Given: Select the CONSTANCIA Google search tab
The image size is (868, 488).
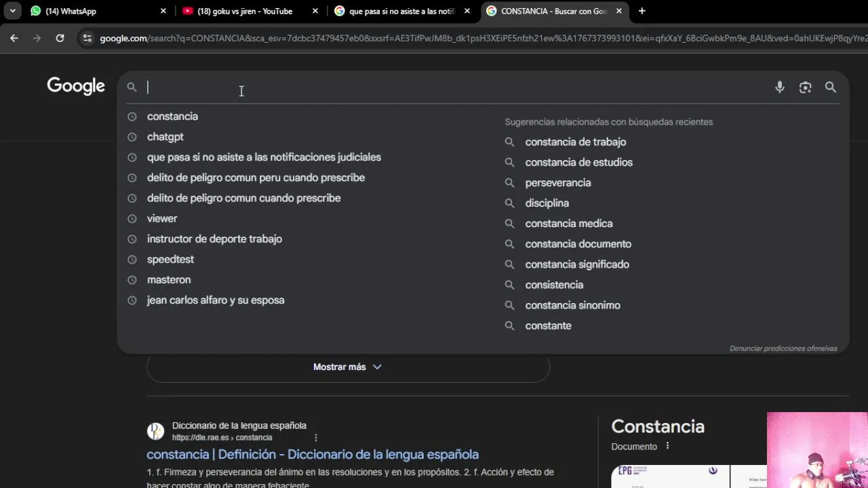Looking at the screenshot, I should 554,11.
